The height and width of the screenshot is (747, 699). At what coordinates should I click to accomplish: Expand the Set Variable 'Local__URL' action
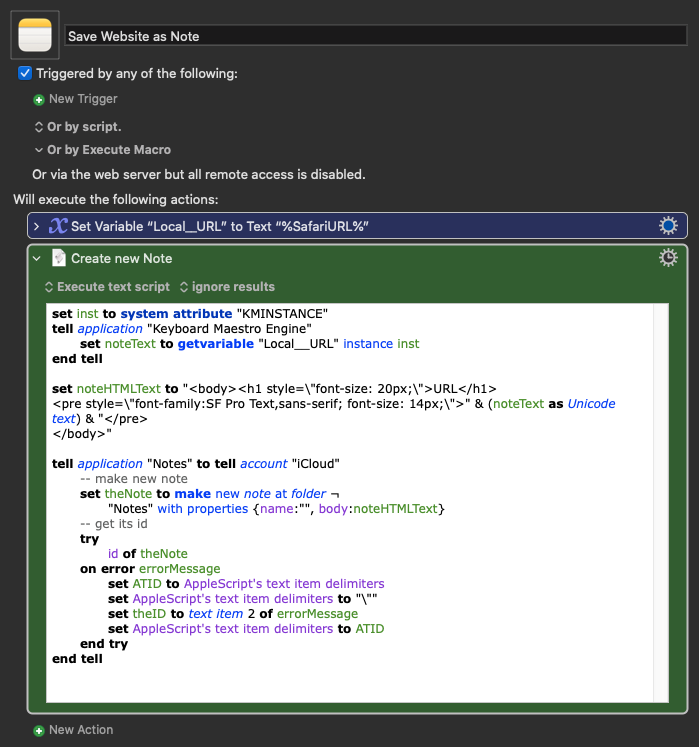tap(37, 226)
